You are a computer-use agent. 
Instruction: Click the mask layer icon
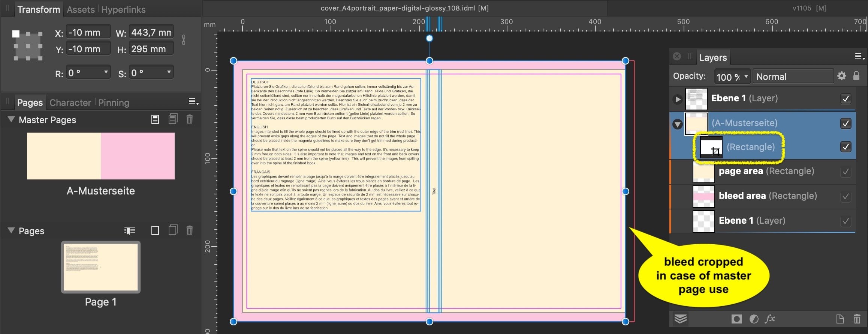point(736,319)
